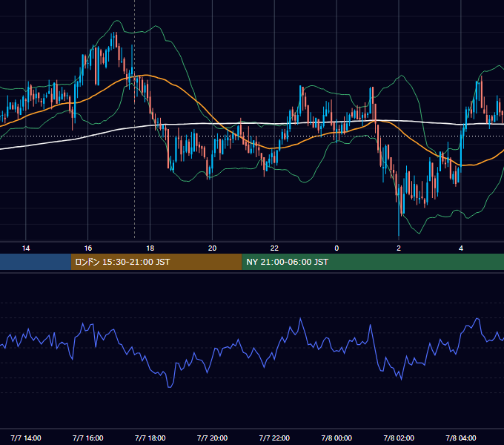The image size is (504, 445).
Task: Click the 7/7 20:00 label on indicator axis
Action: coord(212,438)
